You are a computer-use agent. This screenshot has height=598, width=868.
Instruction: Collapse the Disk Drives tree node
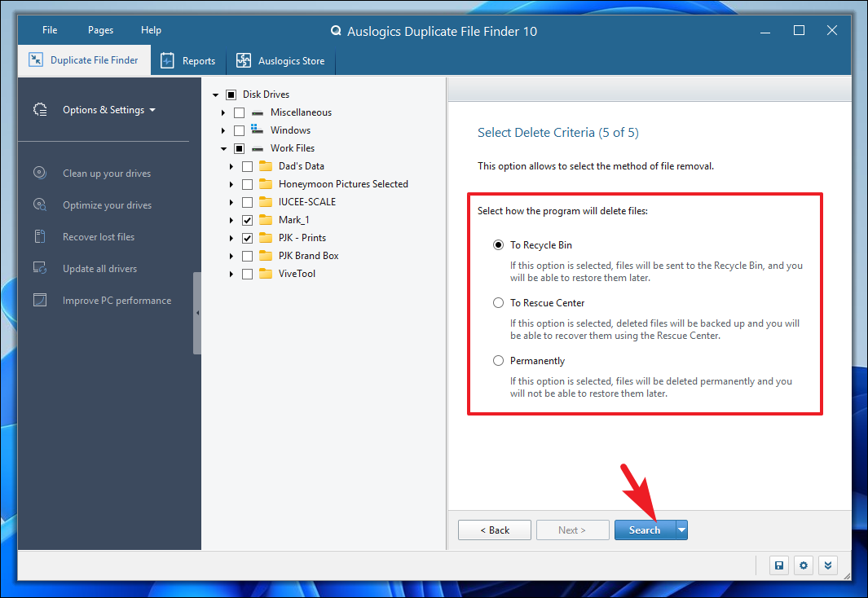[216, 95]
